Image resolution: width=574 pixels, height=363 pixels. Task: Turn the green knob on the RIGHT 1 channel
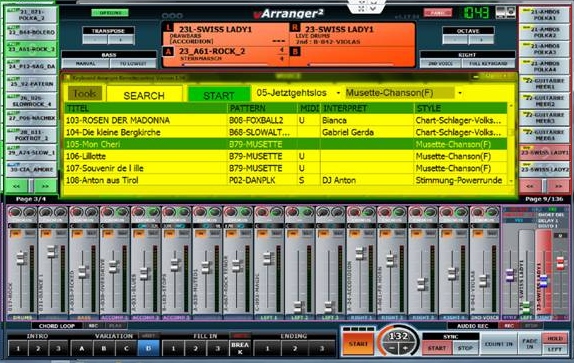tap(369, 212)
